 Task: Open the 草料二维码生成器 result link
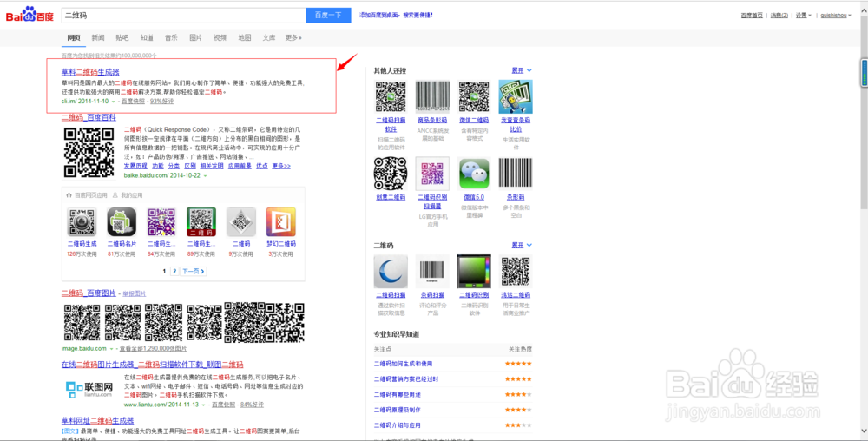point(90,72)
